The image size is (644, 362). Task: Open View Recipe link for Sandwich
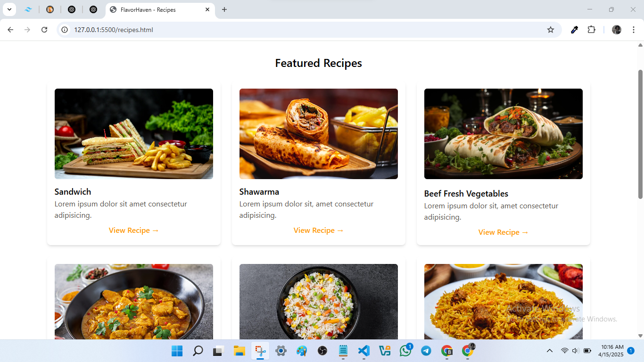tap(134, 230)
